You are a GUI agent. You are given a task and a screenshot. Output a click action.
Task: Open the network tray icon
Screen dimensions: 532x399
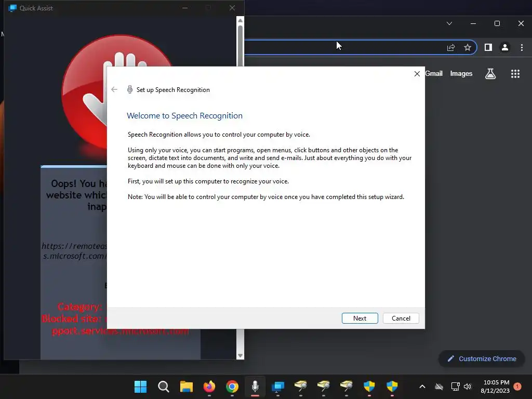[x=455, y=387]
